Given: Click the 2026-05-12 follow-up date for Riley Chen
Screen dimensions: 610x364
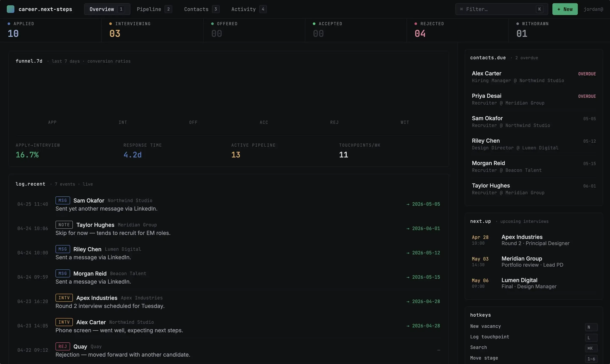Looking at the screenshot, I should coord(426,253).
